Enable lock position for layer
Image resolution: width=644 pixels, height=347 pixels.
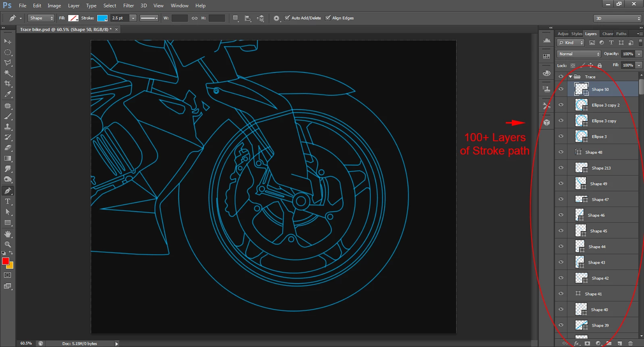pos(590,65)
